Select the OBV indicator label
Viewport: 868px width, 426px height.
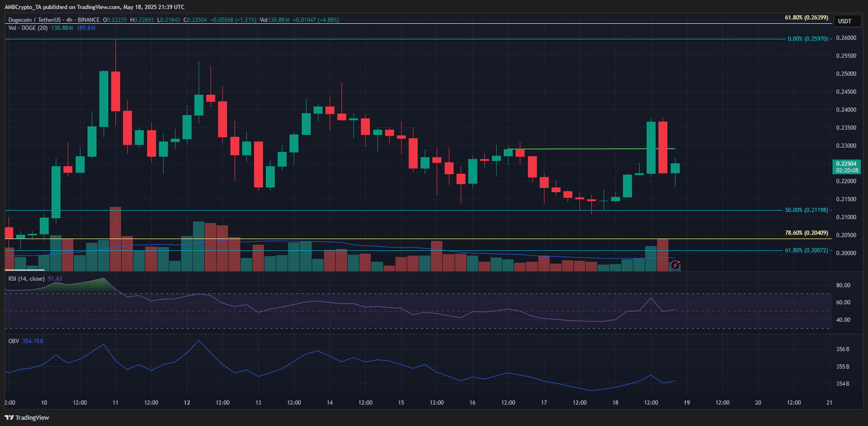[x=14, y=341]
